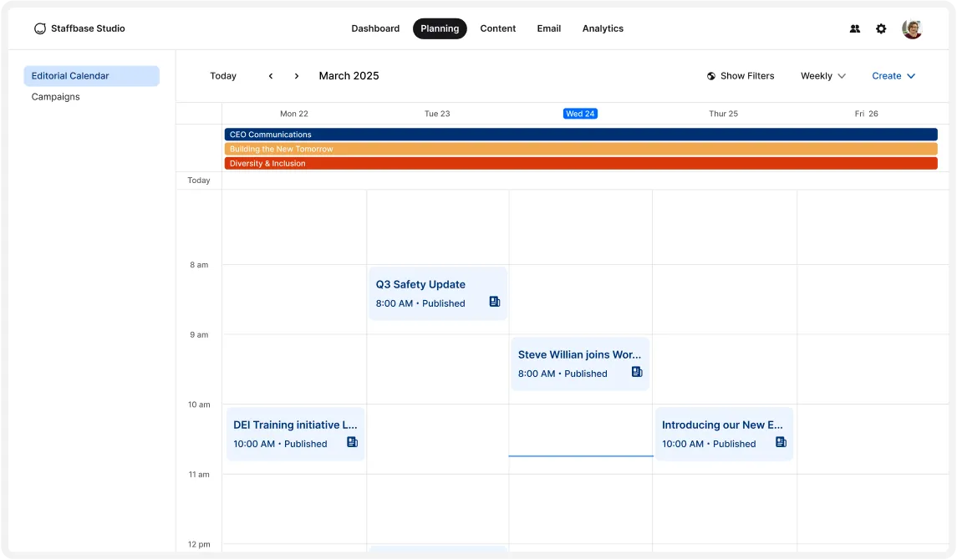Open the Weekly view dropdown
The image size is (957, 560).
[822, 75]
